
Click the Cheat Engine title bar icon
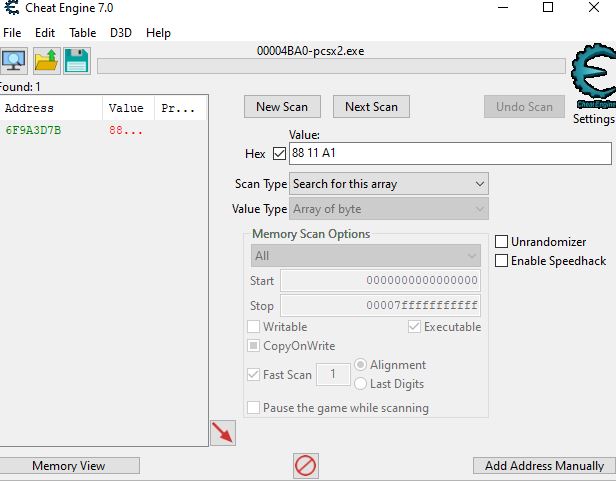(x=11, y=7)
